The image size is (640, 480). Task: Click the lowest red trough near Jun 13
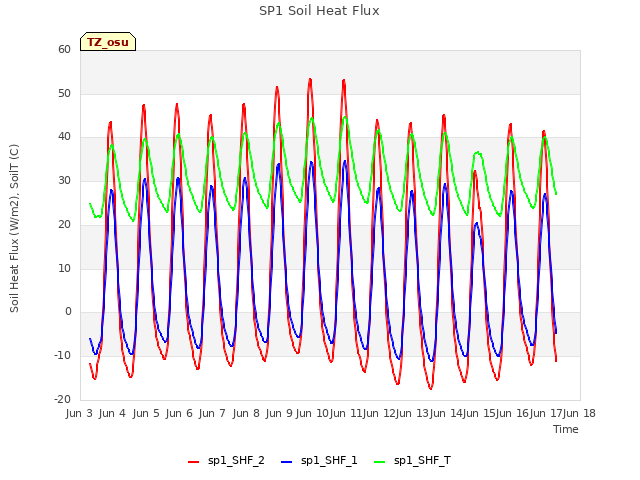(x=431, y=389)
